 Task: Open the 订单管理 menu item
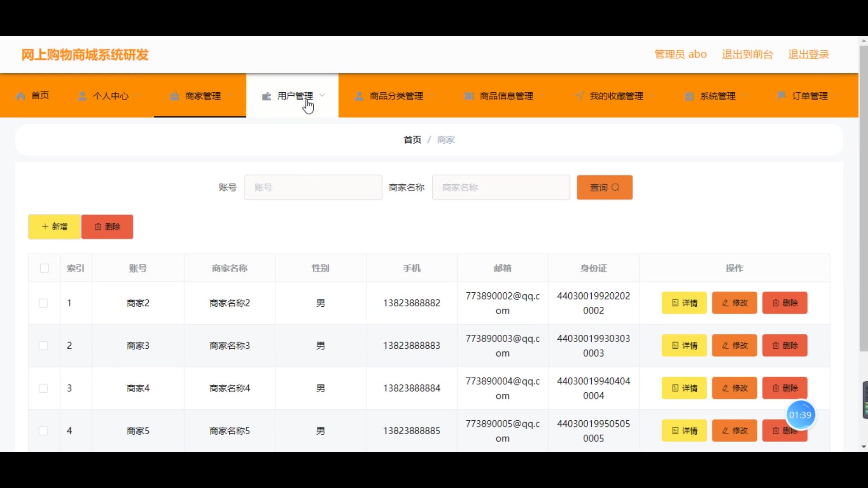point(810,96)
